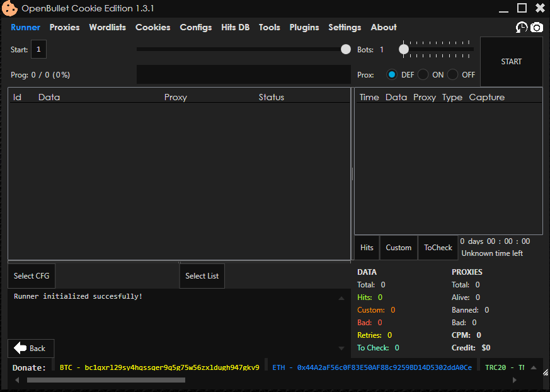The width and height of the screenshot is (550, 392).
Task: Click the horizontal scroll right arrow
Action: 515,380
